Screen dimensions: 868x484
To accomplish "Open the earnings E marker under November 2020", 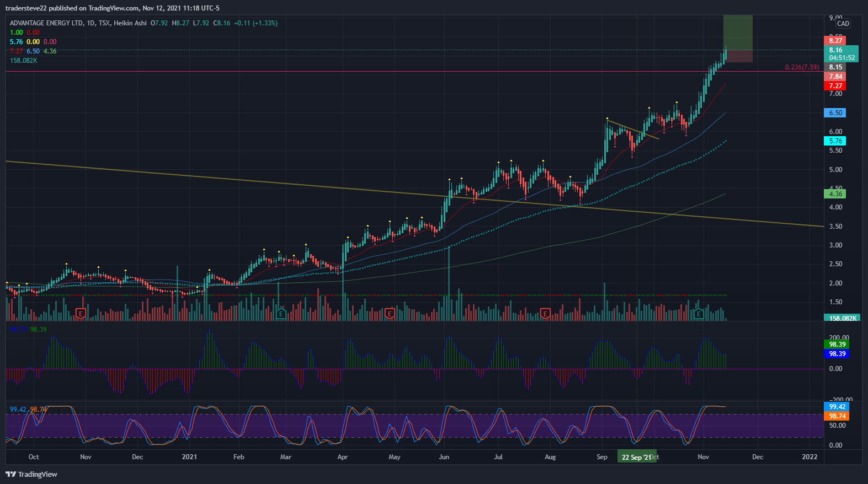I will (81, 314).
